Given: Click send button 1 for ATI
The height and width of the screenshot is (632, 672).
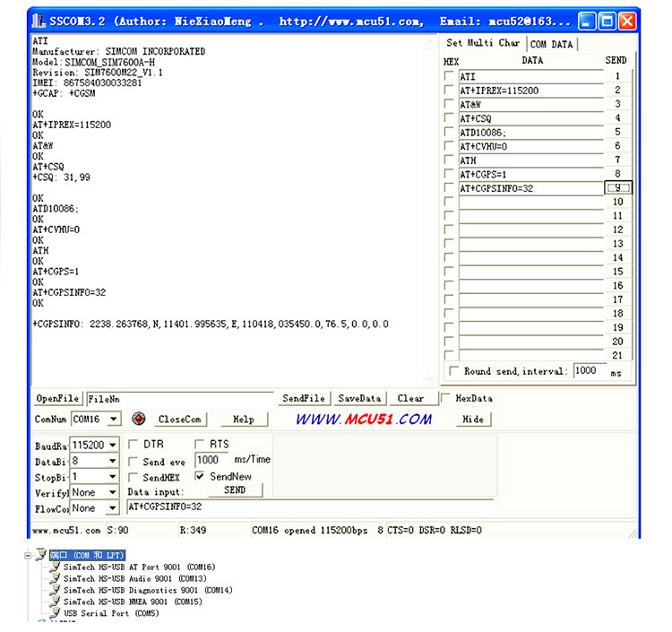Looking at the screenshot, I should [617, 76].
